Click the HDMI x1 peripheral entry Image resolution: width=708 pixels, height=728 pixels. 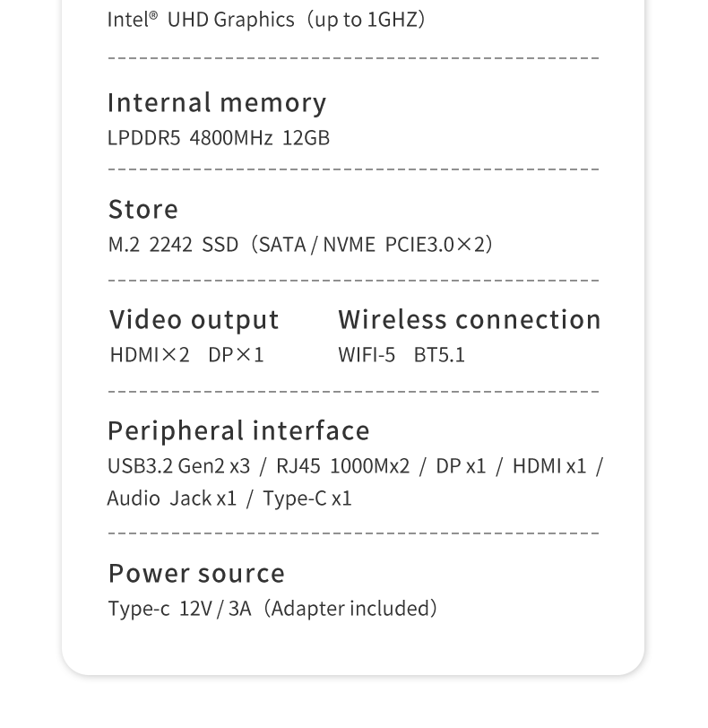[x=549, y=466]
